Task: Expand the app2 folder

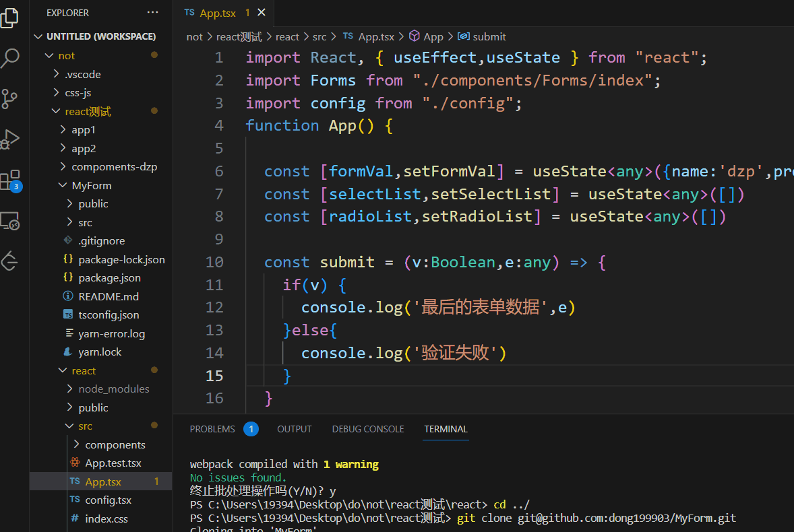Action: coord(63,147)
